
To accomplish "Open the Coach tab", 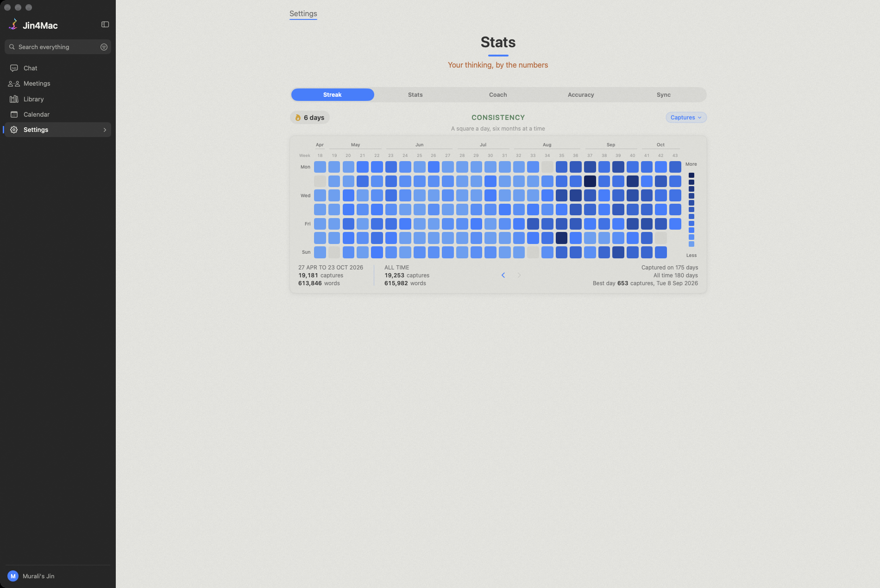I will (498, 95).
